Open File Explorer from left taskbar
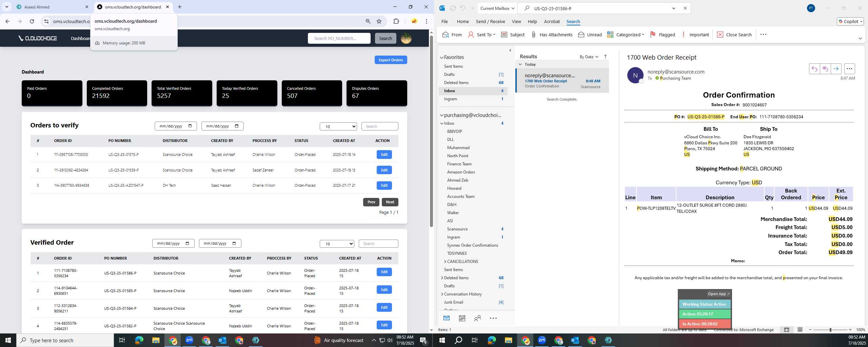This screenshot has height=347, width=868. pyautogui.click(x=156, y=340)
